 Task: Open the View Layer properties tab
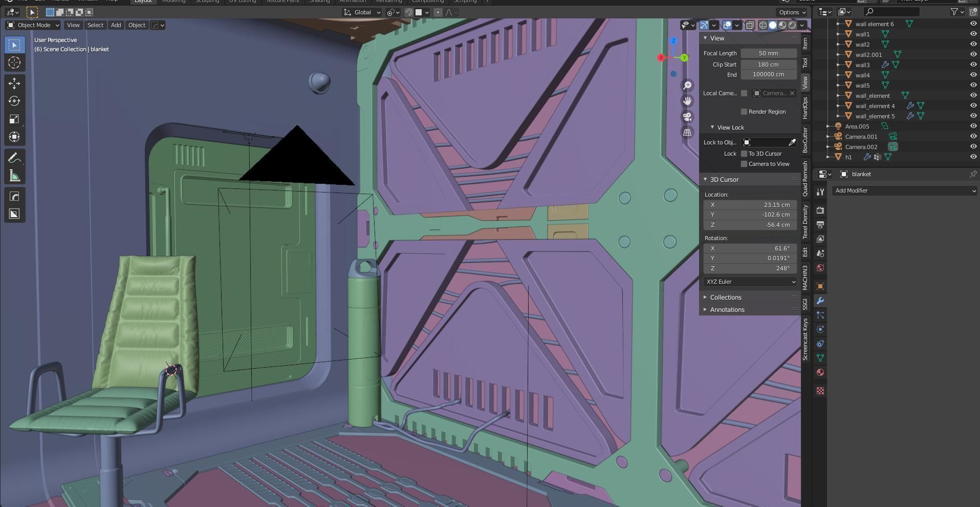pyautogui.click(x=820, y=239)
